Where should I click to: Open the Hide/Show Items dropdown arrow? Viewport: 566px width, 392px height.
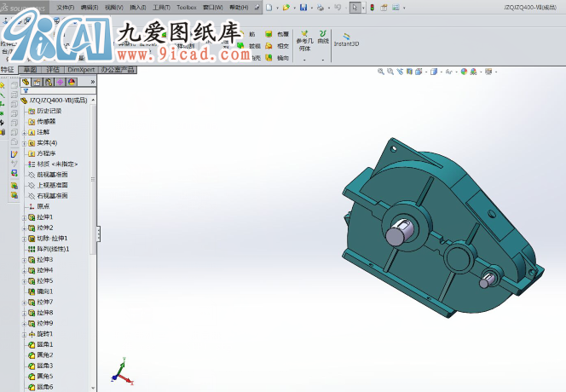coord(457,72)
